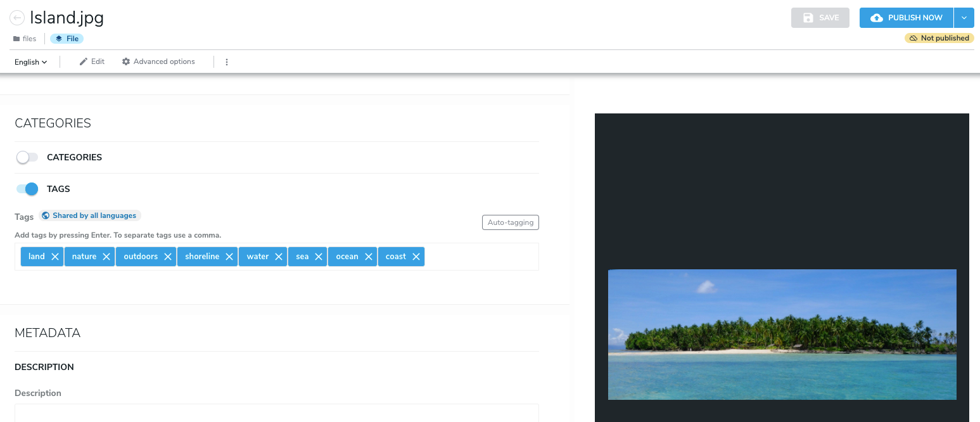Click inside the Description text field

point(276,416)
